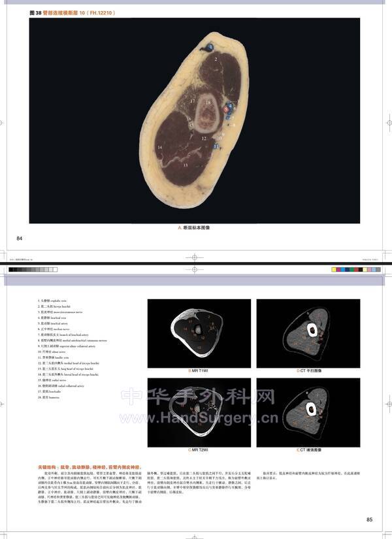Click label 13 on the specimen section
This screenshot has width=392, height=539.
[x=186, y=165]
